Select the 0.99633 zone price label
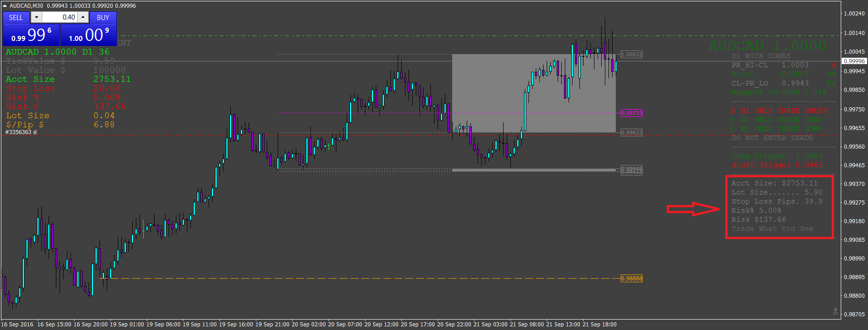868x330 pixels. coord(632,133)
